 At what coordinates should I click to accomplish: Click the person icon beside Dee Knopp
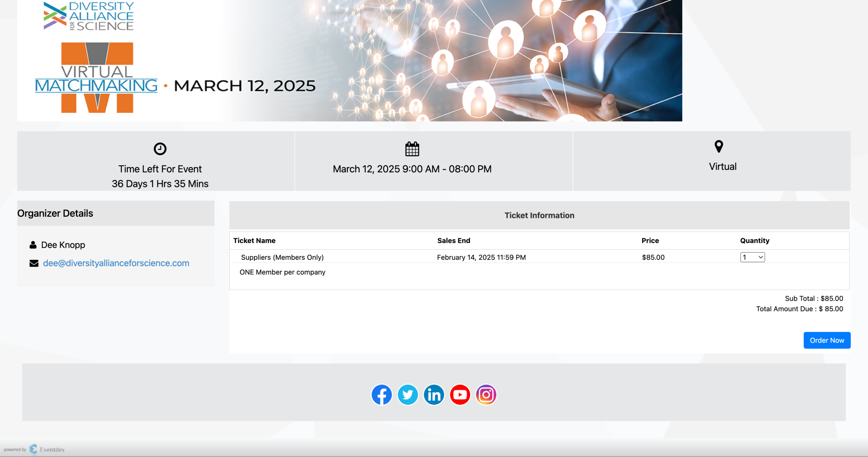tap(33, 245)
